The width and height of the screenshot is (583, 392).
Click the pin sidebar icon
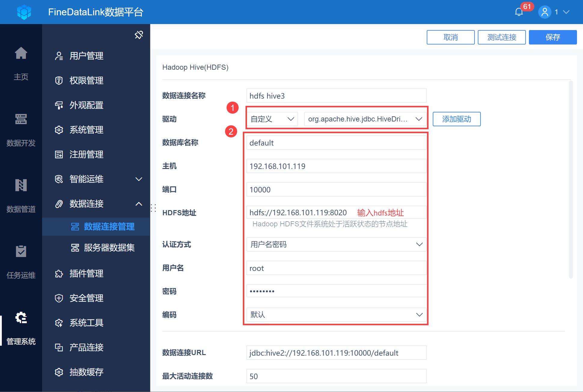tap(139, 35)
